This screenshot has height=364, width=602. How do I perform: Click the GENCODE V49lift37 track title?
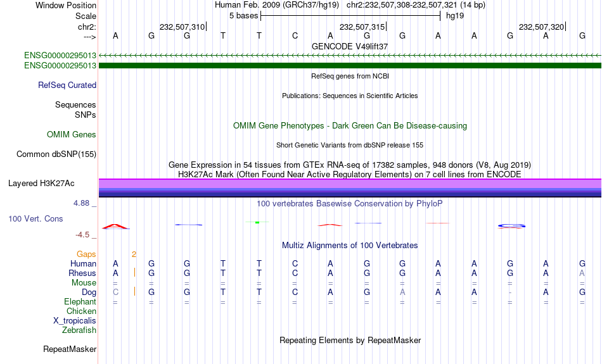pos(350,46)
